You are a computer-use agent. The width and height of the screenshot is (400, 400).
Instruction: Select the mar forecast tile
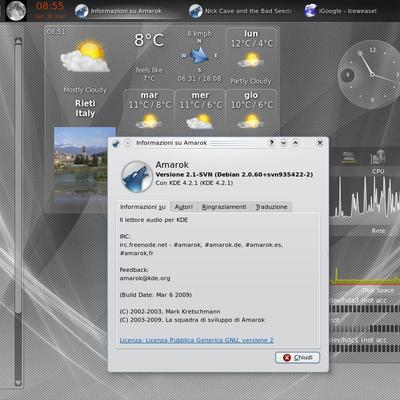click(149, 112)
